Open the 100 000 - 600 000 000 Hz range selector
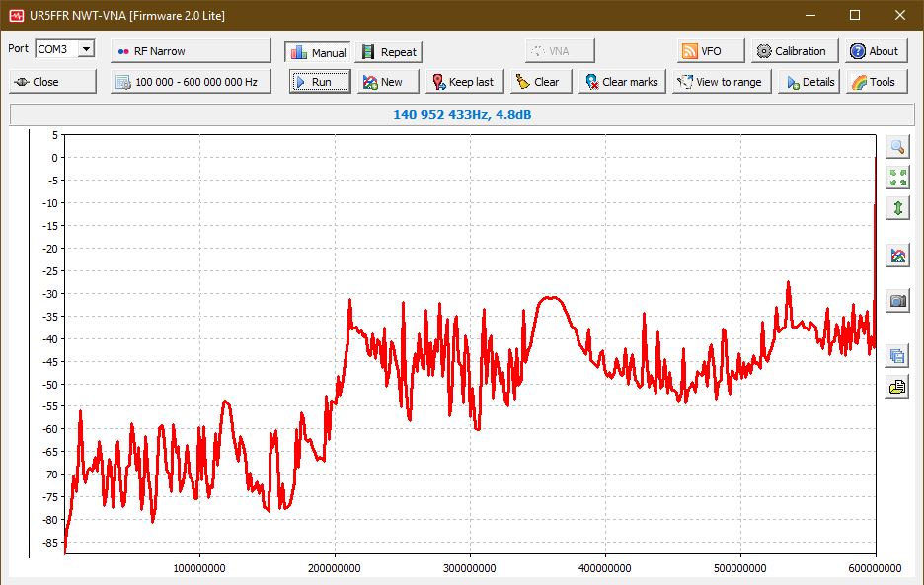The image size is (924, 585). 191,82
